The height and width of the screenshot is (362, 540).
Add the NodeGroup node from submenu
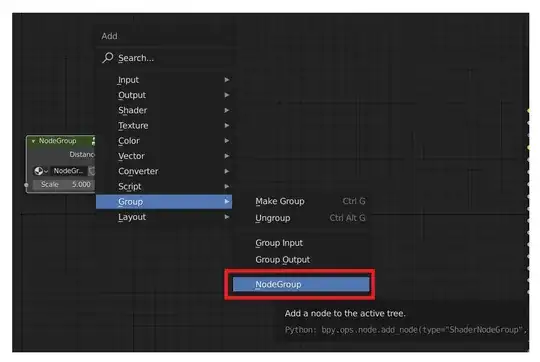pos(301,284)
